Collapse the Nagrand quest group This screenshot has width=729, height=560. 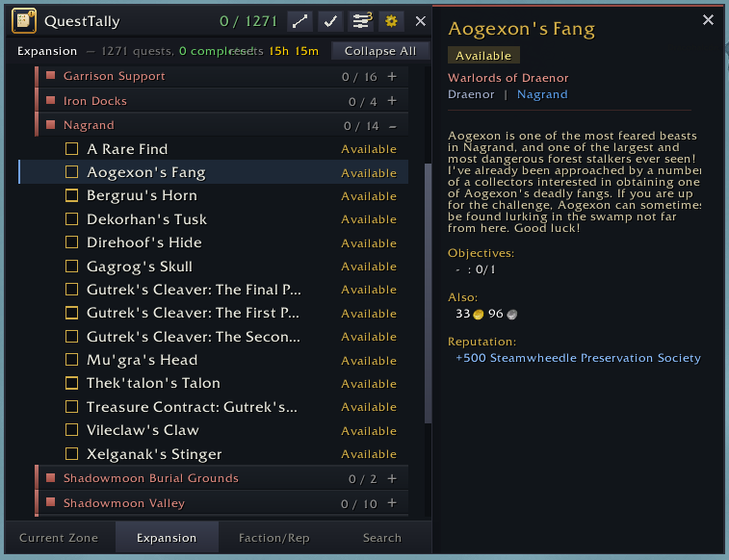coord(392,126)
